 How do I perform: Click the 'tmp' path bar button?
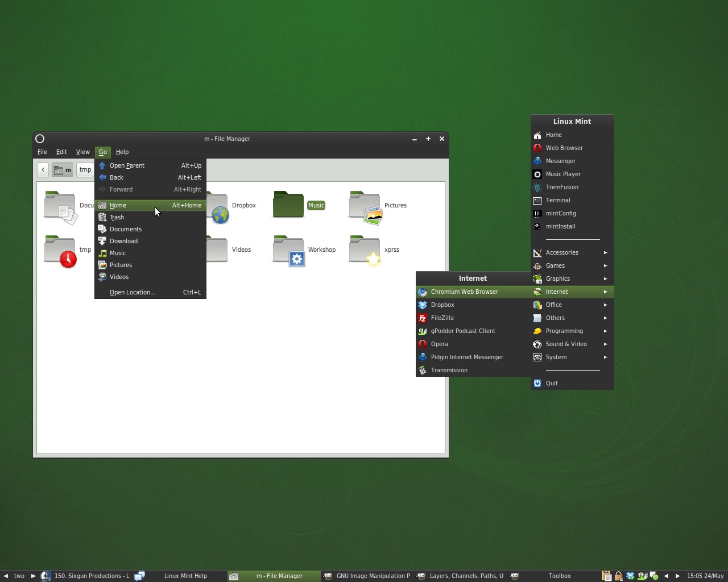click(85, 170)
